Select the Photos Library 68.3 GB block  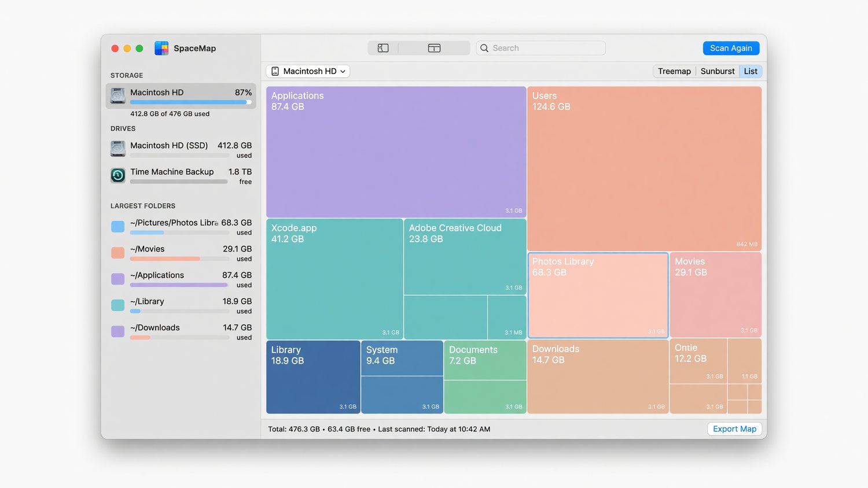[598, 295]
